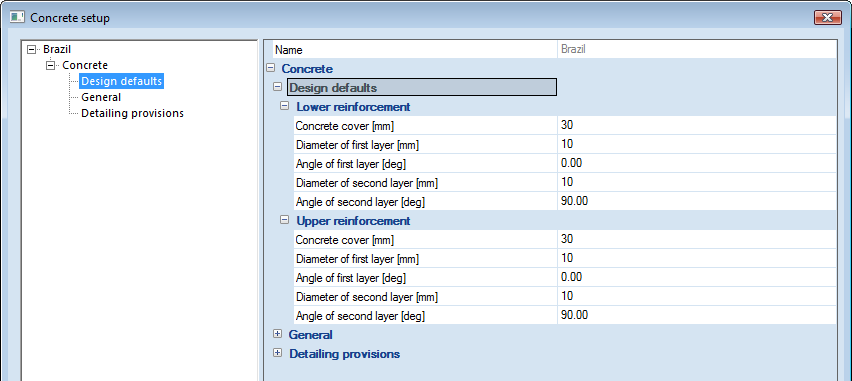Edit Upper reinforcement first layer diameter value
Viewport: 852px width, 381px height.
click(x=697, y=258)
